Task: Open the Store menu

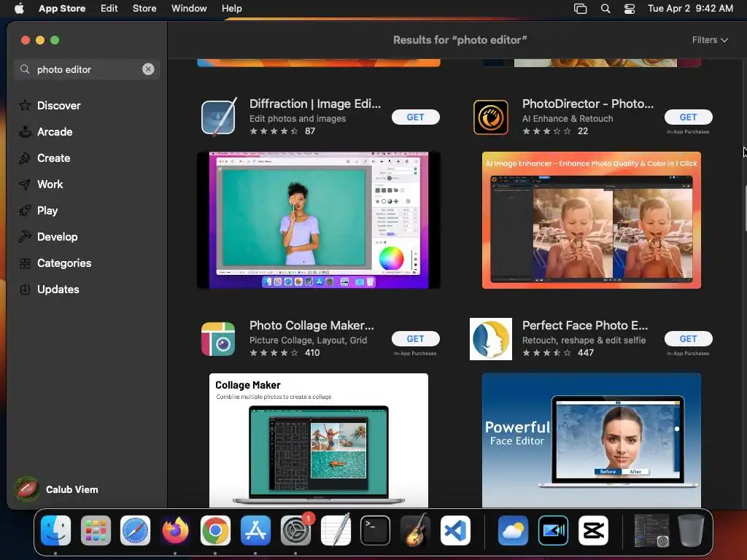Action: point(144,8)
